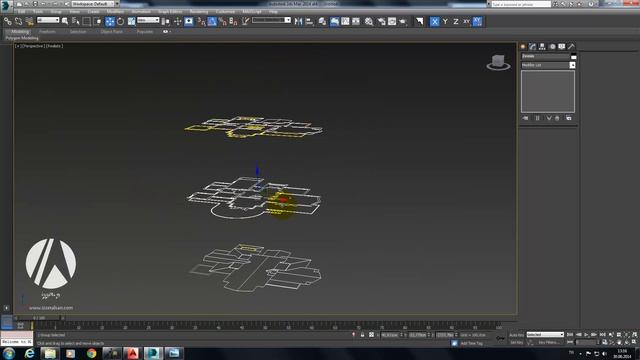Open the Render Setup dialog
The width and height of the screenshot is (640, 360).
pos(382,21)
